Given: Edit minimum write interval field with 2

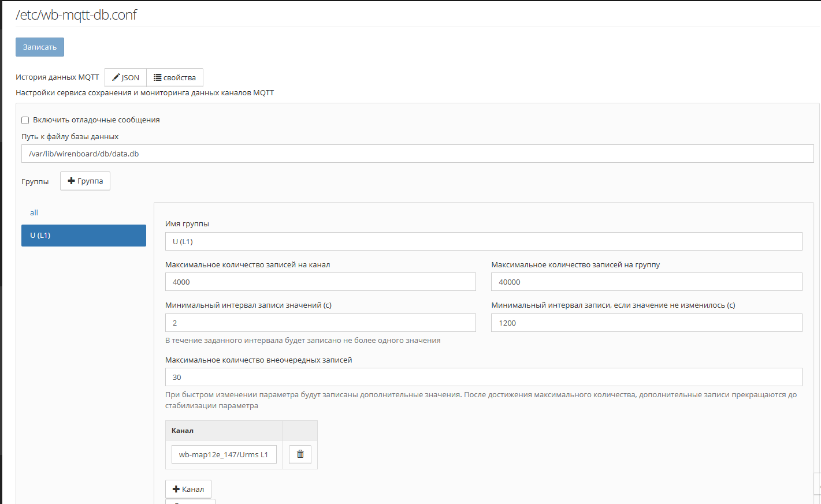Looking at the screenshot, I should [321, 323].
